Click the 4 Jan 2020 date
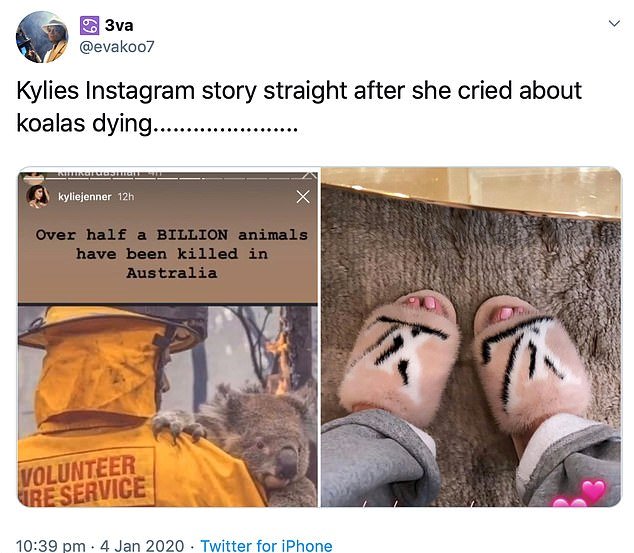This screenshot has height=553, width=634. coord(142,546)
